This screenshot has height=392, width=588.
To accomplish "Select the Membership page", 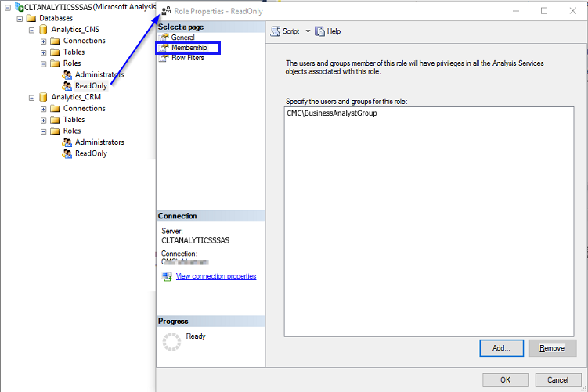I will (x=189, y=48).
